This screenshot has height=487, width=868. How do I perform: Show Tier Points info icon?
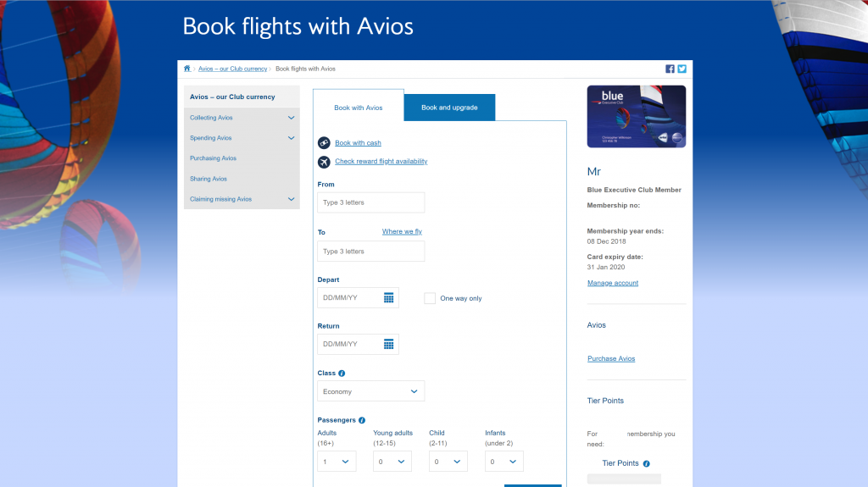click(x=646, y=464)
